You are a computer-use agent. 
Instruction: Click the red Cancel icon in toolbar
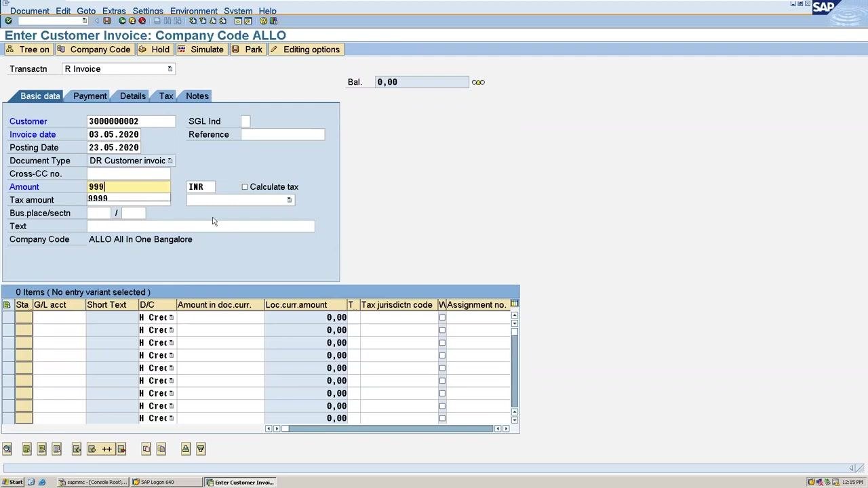142,21
